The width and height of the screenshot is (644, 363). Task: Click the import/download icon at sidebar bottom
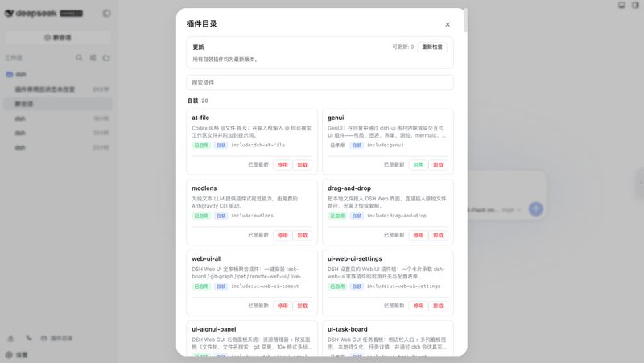click(x=10, y=338)
